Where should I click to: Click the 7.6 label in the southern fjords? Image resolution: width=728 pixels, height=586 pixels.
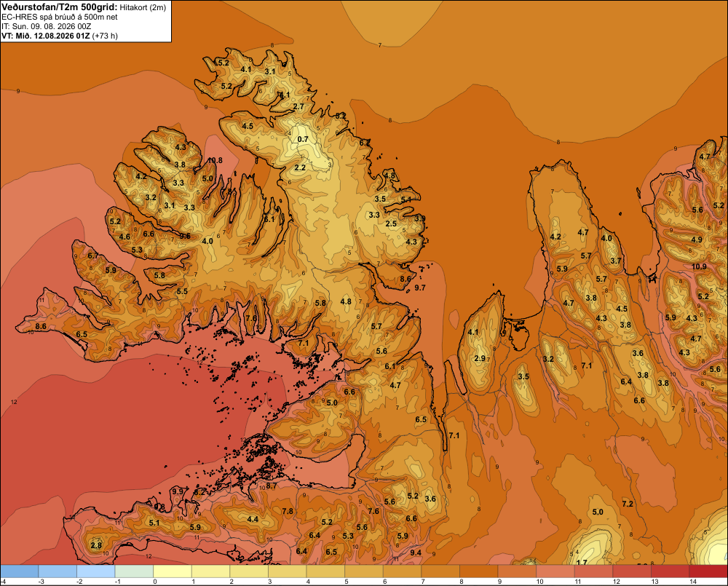point(251,318)
